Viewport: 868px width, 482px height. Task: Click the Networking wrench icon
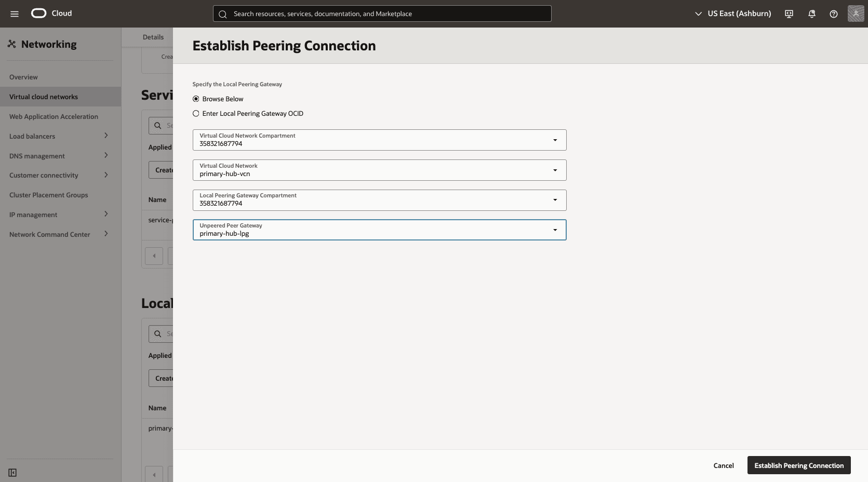11,44
